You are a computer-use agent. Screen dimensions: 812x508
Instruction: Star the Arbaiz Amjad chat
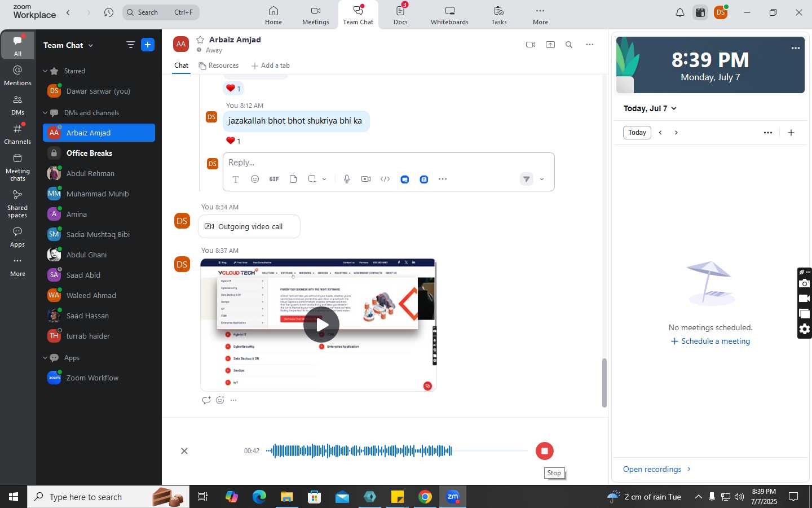[x=200, y=40]
